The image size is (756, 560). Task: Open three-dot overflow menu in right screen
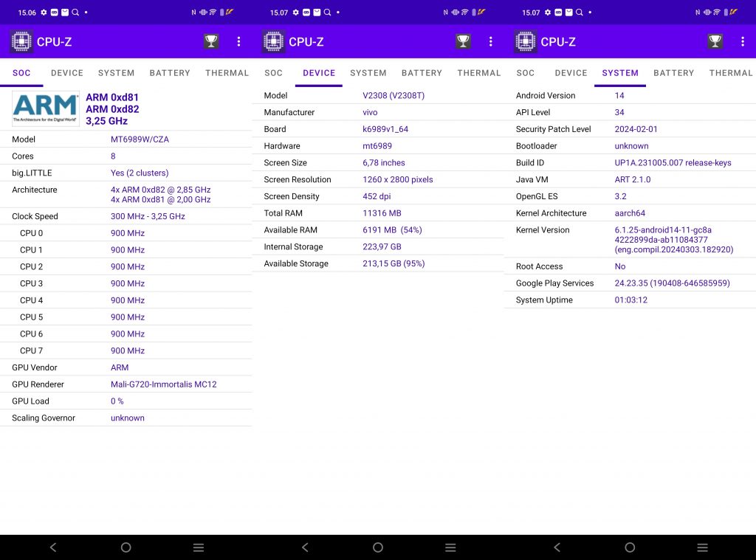tap(743, 41)
